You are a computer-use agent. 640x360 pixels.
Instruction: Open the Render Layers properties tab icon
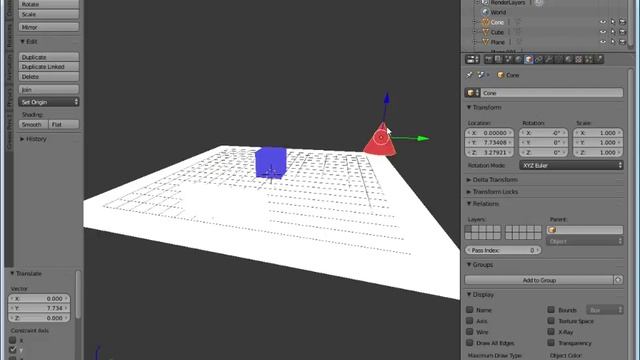click(498, 59)
